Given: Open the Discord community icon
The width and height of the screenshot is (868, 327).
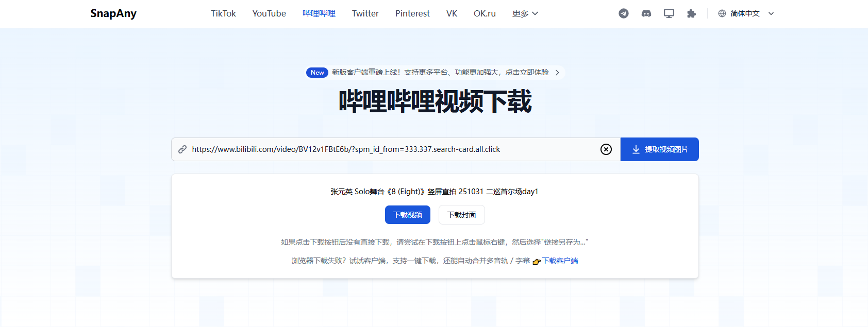Looking at the screenshot, I should (646, 13).
